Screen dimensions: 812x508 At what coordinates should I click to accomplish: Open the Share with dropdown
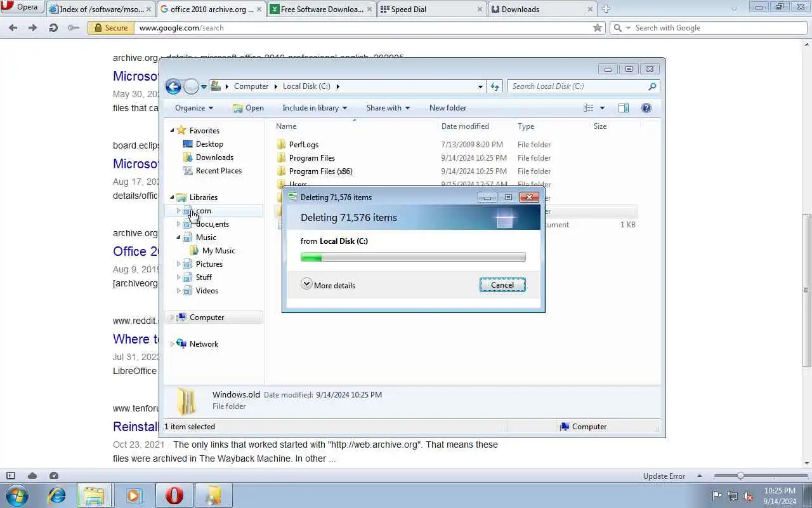[388, 108]
